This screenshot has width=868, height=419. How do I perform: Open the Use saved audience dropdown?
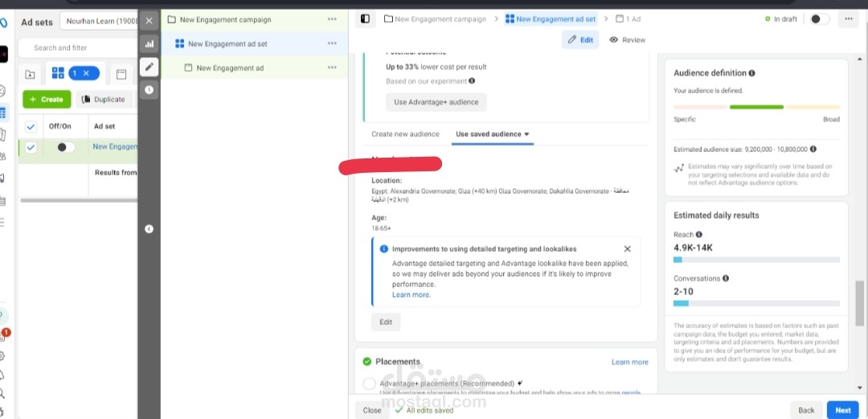pyautogui.click(x=492, y=134)
